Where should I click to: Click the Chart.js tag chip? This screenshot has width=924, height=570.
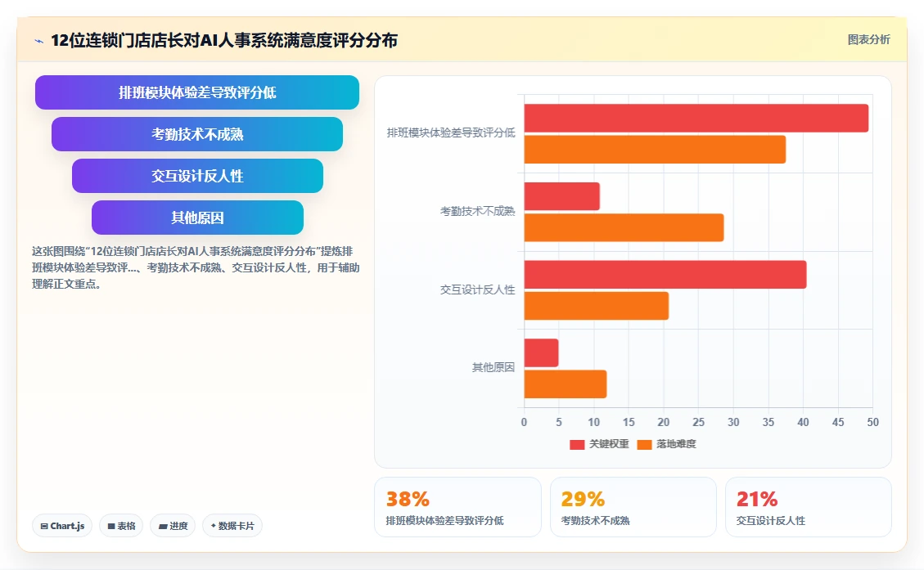(x=62, y=526)
